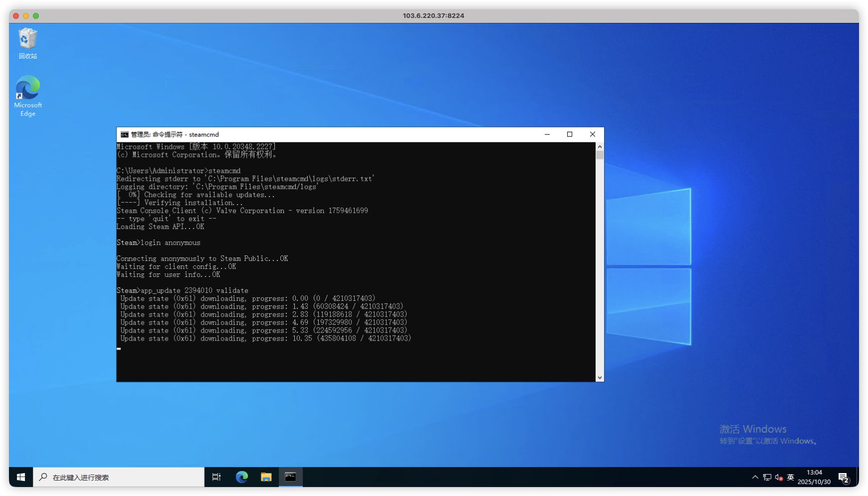
Task: Minimize the steamcmd command prompt window
Action: pos(547,134)
